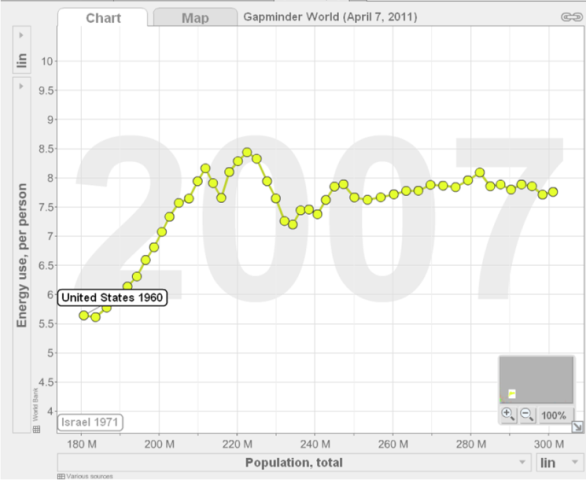Click the 100% zoom reset button
The image size is (586, 480).
pyautogui.click(x=554, y=415)
